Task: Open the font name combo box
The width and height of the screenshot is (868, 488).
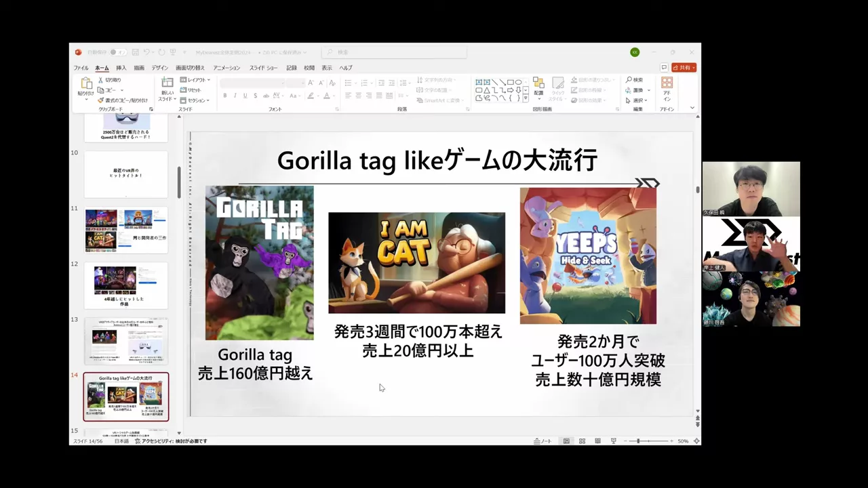Action: tap(251, 83)
